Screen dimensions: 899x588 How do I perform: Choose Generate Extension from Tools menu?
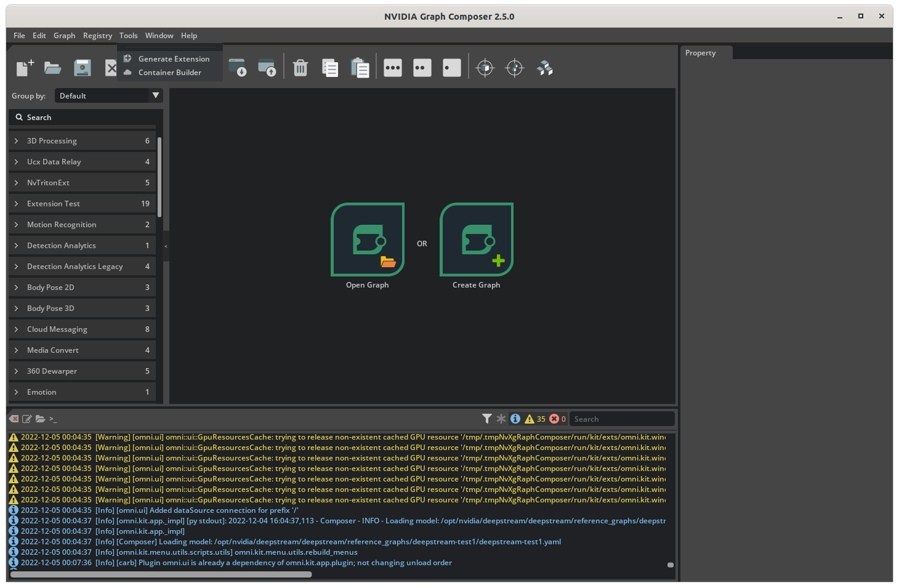point(170,59)
